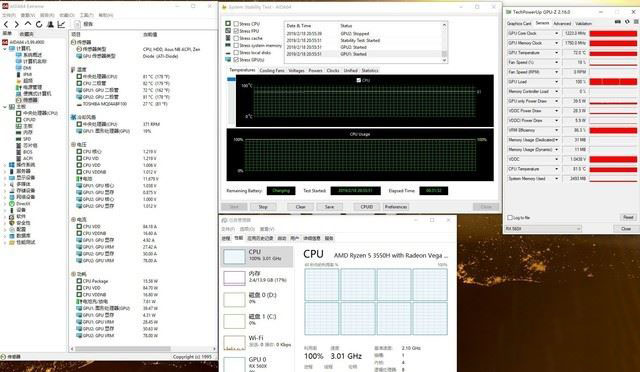
Task: Open Advanced tab in GPU-Z
Action: point(562,23)
